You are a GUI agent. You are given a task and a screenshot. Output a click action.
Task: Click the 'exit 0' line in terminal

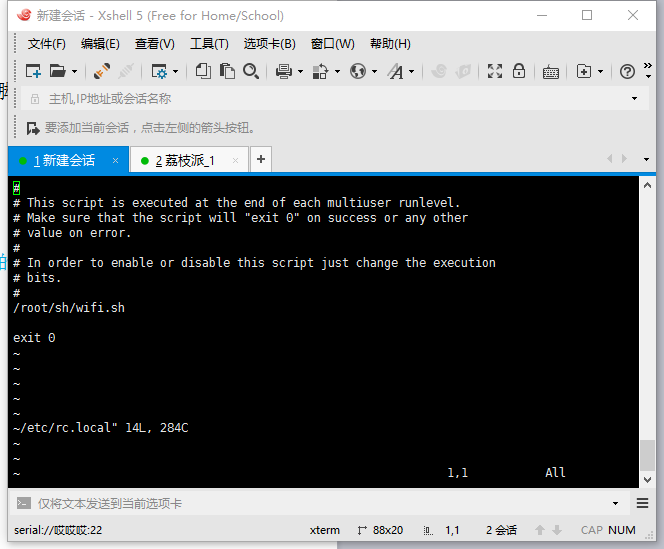click(x=34, y=338)
